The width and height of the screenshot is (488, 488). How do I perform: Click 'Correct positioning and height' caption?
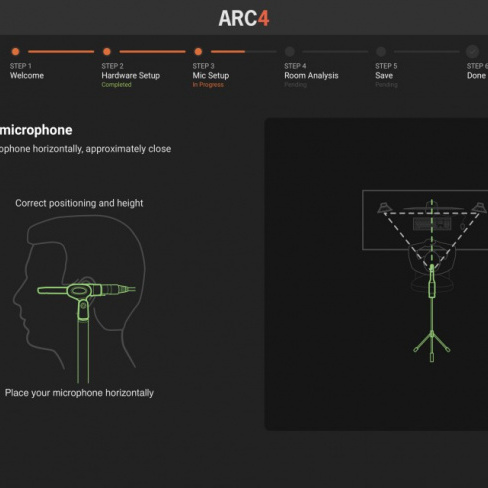[x=79, y=203]
